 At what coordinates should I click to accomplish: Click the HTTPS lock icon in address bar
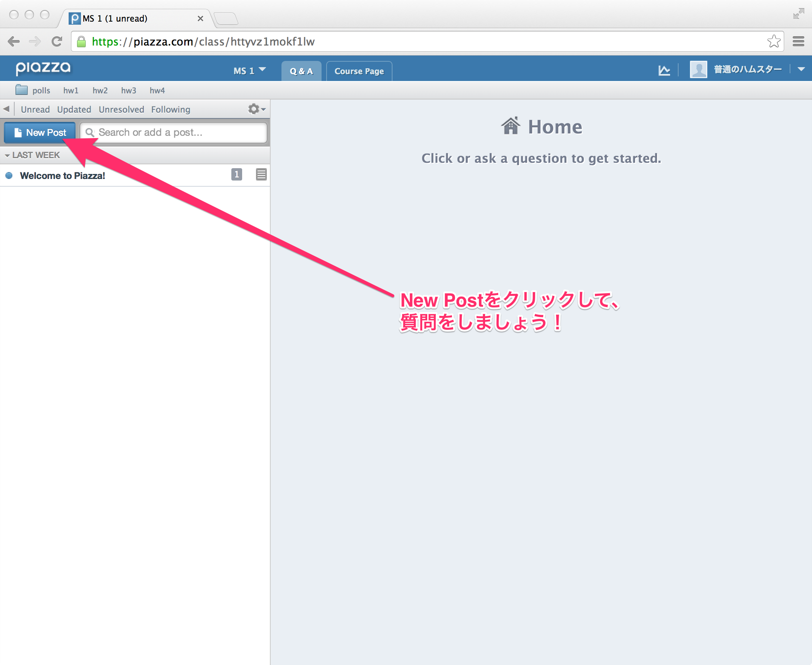click(82, 41)
